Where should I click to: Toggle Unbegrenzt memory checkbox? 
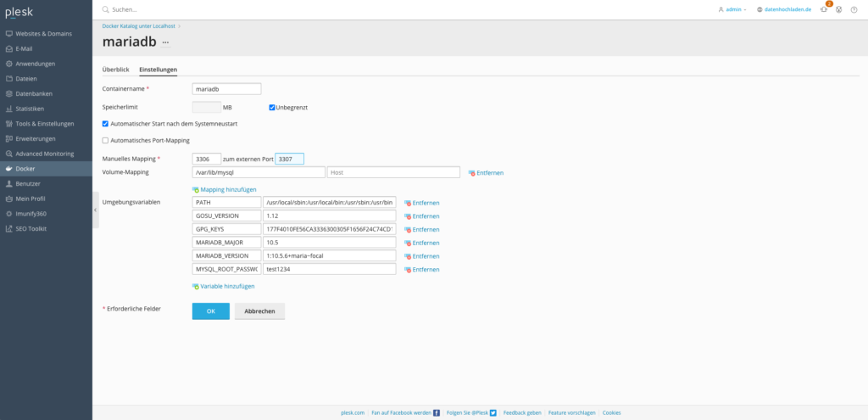[272, 108]
